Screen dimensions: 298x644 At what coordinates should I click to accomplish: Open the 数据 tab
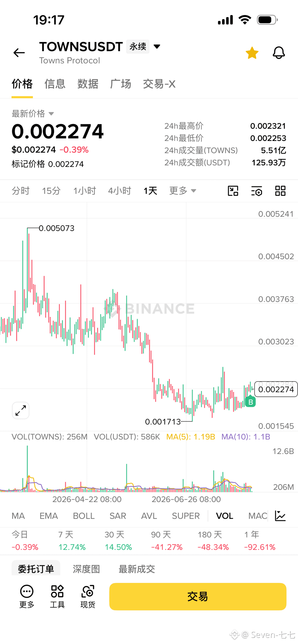point(88,84)
